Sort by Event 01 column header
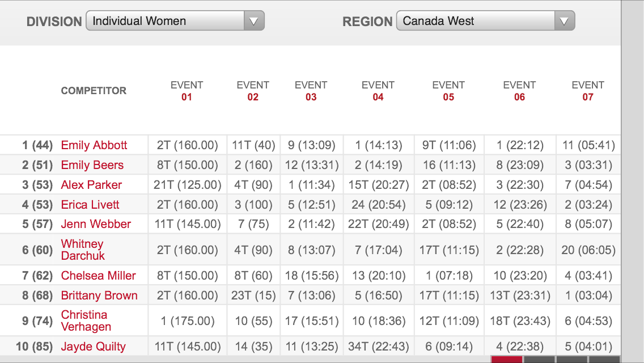The width and height of the screenshot is (644, 363). 187,91
